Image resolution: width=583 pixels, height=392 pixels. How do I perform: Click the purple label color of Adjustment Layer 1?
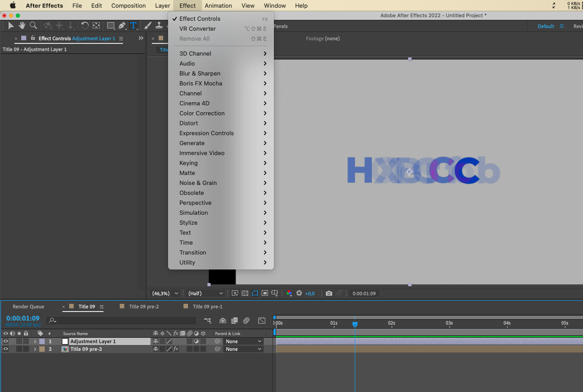[x=42, y=341]
